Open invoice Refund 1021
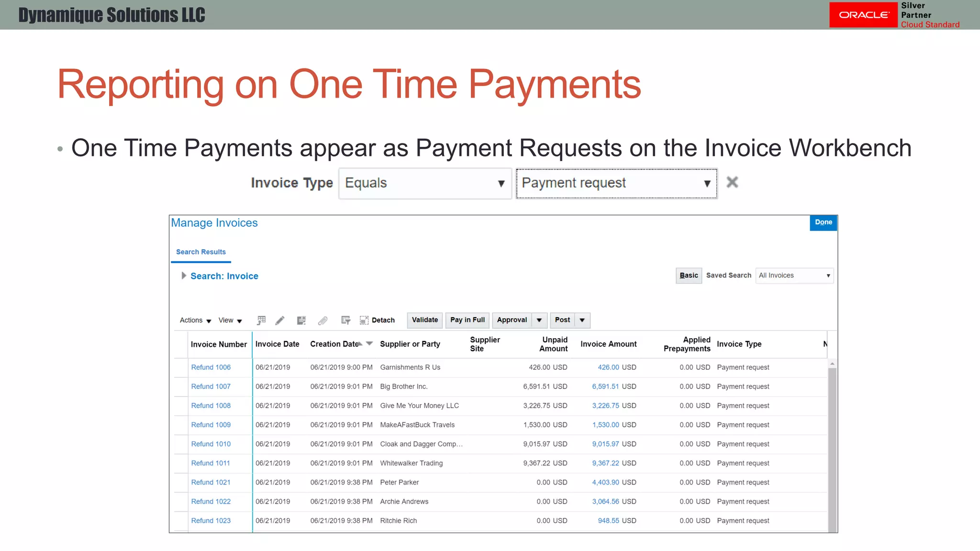The height and width of the screenshot is (551, 980). 211,482
